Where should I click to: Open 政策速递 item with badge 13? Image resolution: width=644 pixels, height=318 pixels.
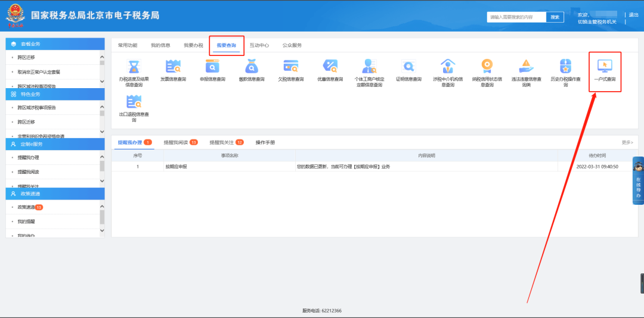point(30,207)
